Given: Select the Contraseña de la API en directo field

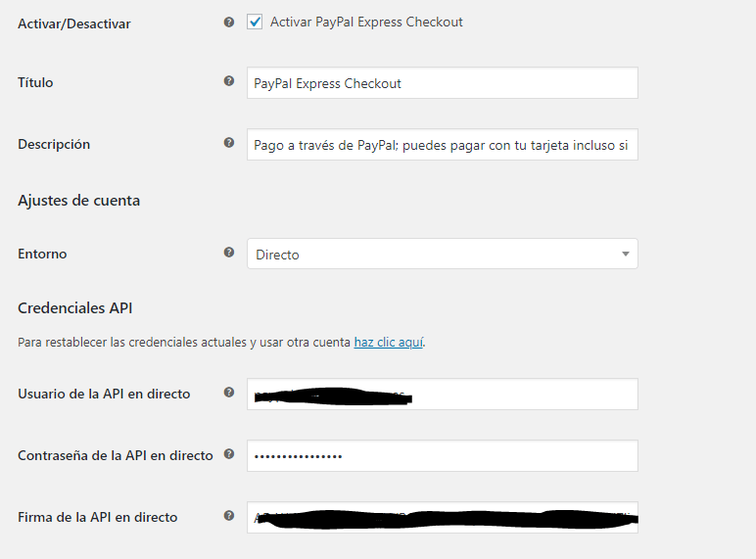Looking at the screenshot, I should [442, 456].
